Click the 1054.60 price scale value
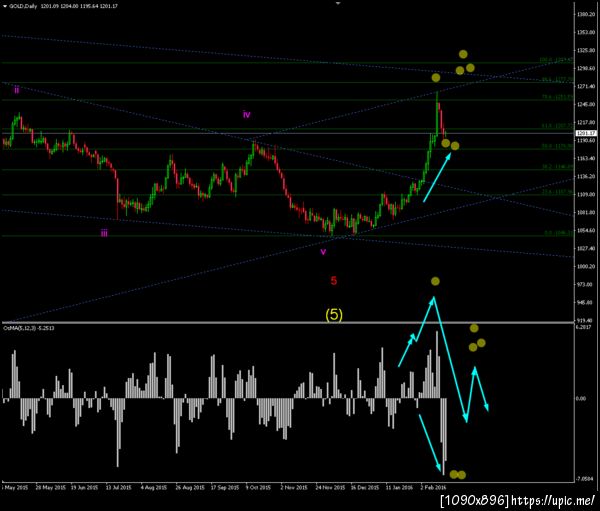 [x=585, y=230]
